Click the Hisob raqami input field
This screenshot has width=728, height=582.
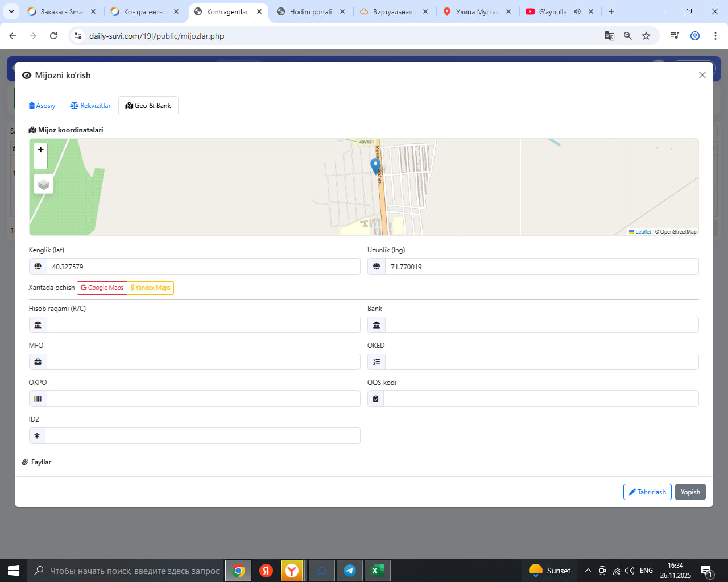pyautogui.click(x=203, y=325)
